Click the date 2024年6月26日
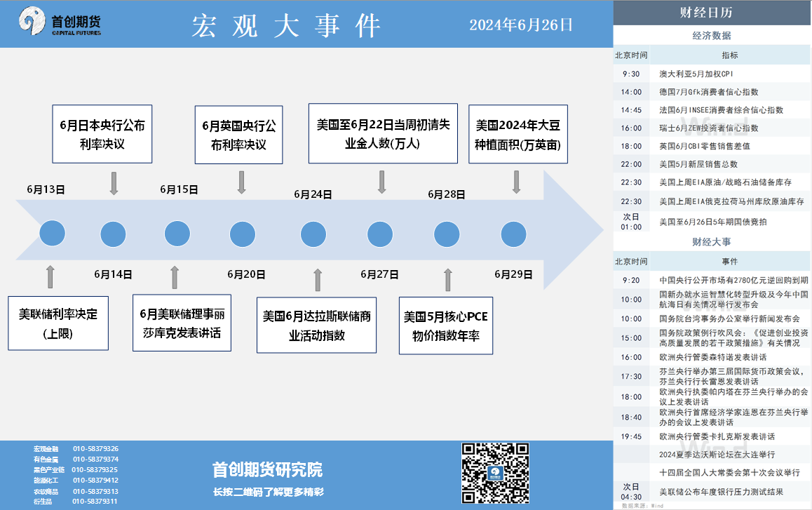 point(521,25)
